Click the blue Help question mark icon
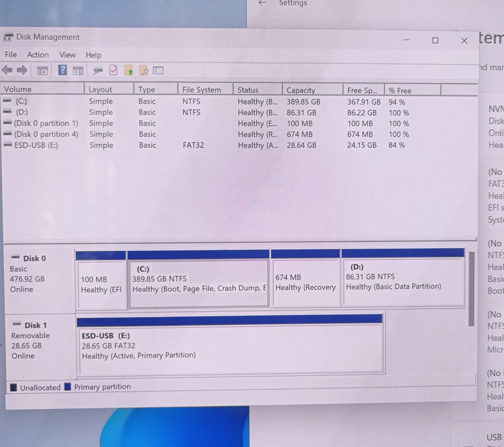Viewport: 504px width, 447px height. click(63, 70)
